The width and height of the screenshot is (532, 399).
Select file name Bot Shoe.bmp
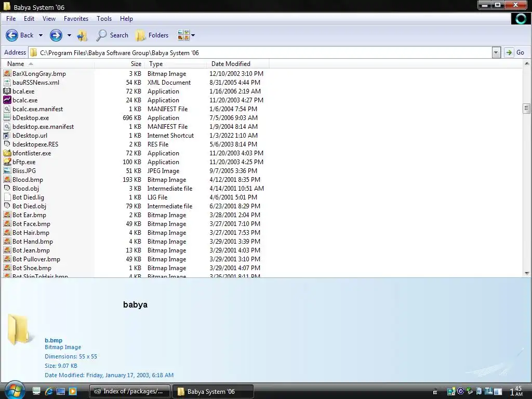click(x=32, y=268)
